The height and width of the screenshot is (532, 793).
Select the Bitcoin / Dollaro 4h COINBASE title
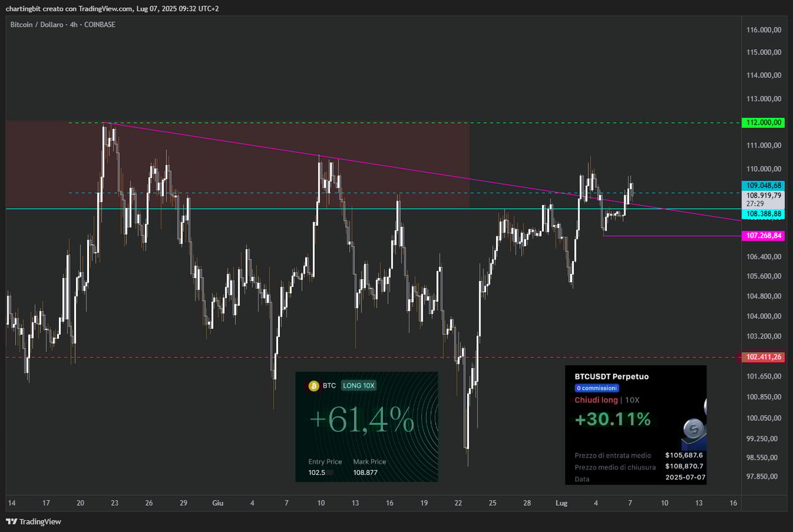(x=63, y=25)
